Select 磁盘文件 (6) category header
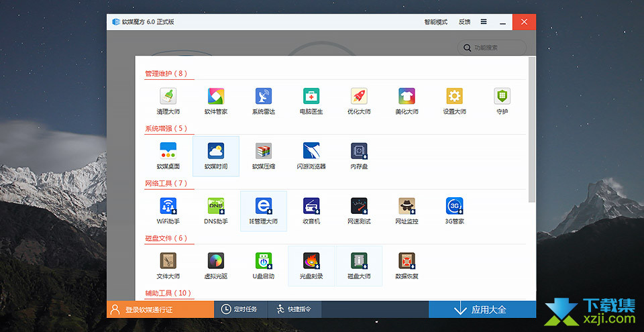644x332 pixels. pyautogui.click(x=166, y=238)
